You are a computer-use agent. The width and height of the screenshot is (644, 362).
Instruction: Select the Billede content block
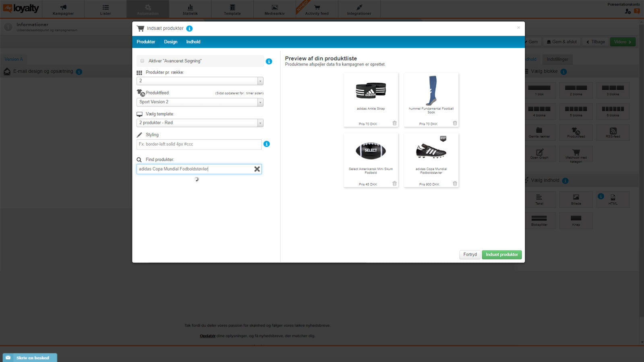pos(576,200)
